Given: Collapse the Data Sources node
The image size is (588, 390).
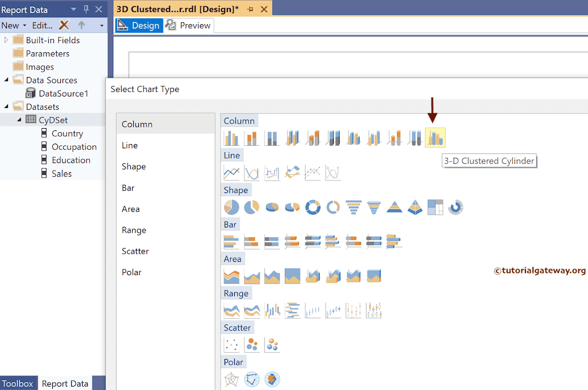Looking at the screenshot, I should tap(6, 80).
